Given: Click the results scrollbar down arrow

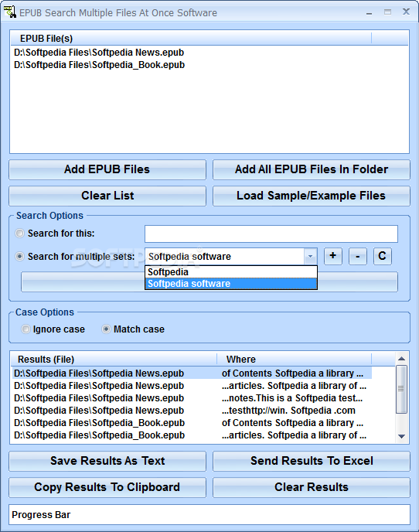Looking at the screenshot, I should (402, 436).
